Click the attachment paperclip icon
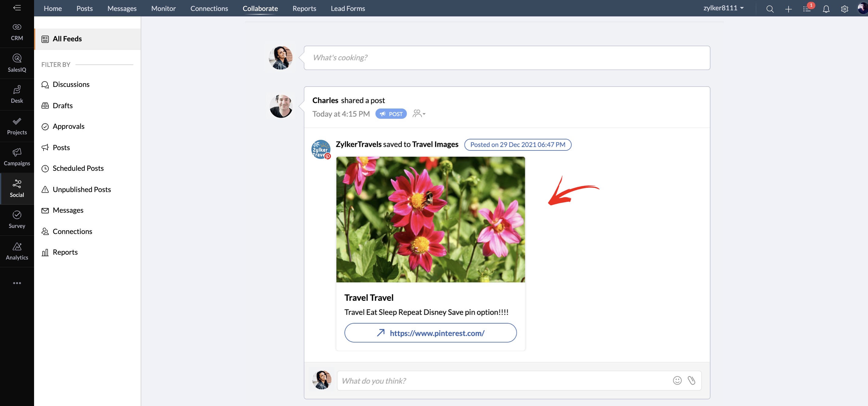This screenshot has width=868, height=406. pyautogui.click(x=692, y=380)
